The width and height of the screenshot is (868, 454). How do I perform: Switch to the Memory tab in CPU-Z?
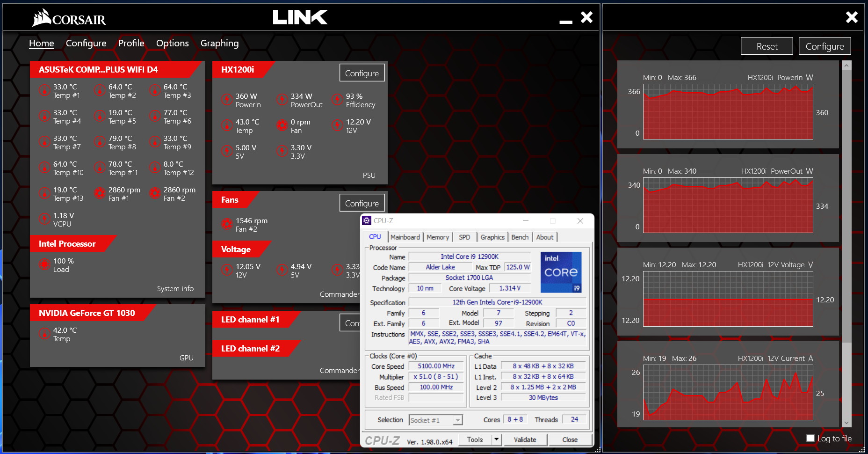pos(438,237)
